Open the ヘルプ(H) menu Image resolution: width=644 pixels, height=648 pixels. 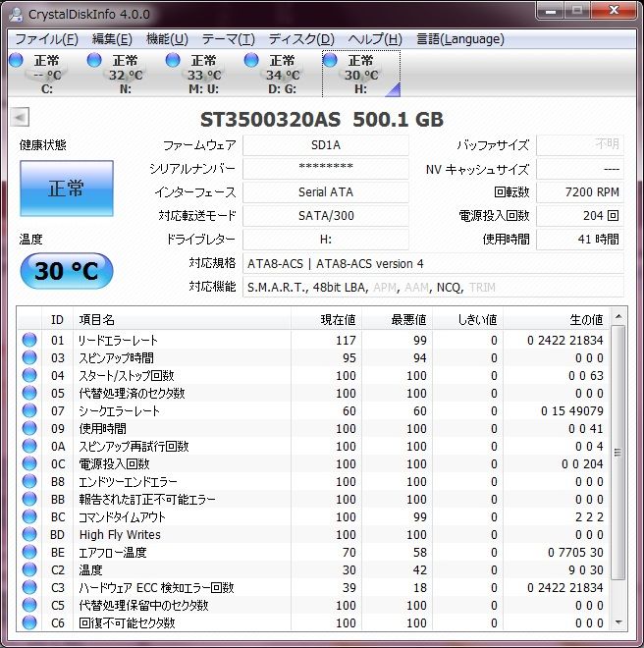point(375,39)
